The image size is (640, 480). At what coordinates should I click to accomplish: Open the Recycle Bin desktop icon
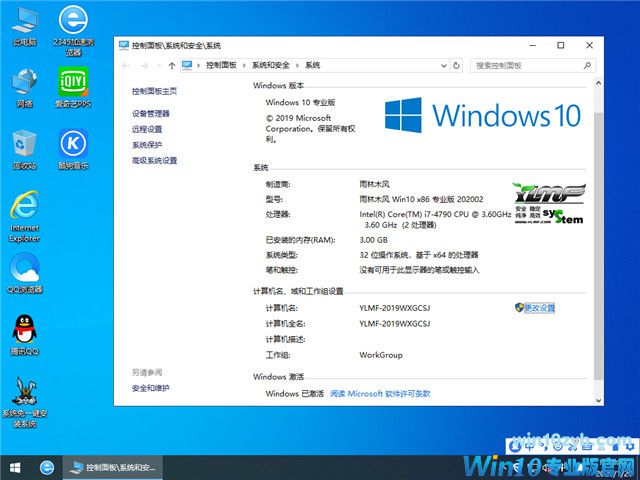click(24, 150)
